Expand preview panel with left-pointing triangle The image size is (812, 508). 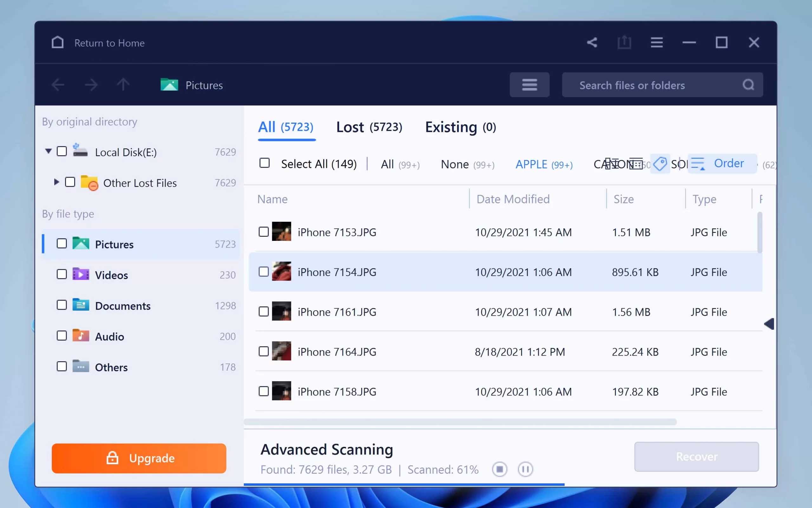coord(769,324)
